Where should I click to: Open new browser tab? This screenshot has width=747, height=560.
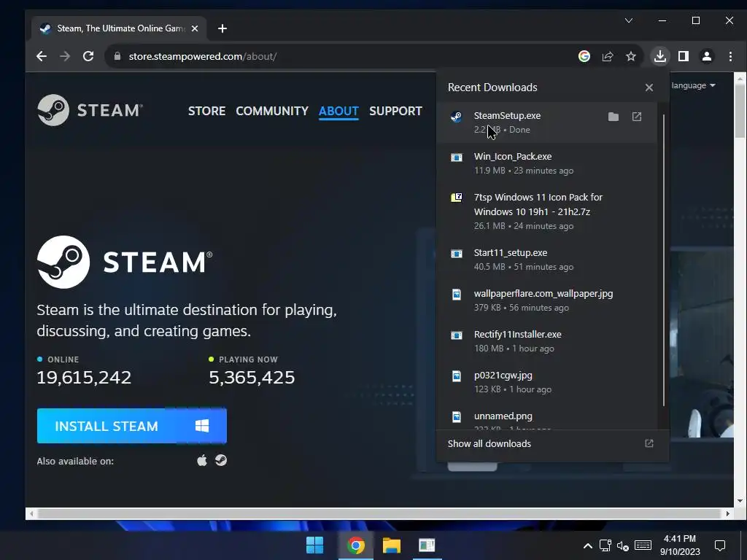pyautogui.click(x=222, y=28)
